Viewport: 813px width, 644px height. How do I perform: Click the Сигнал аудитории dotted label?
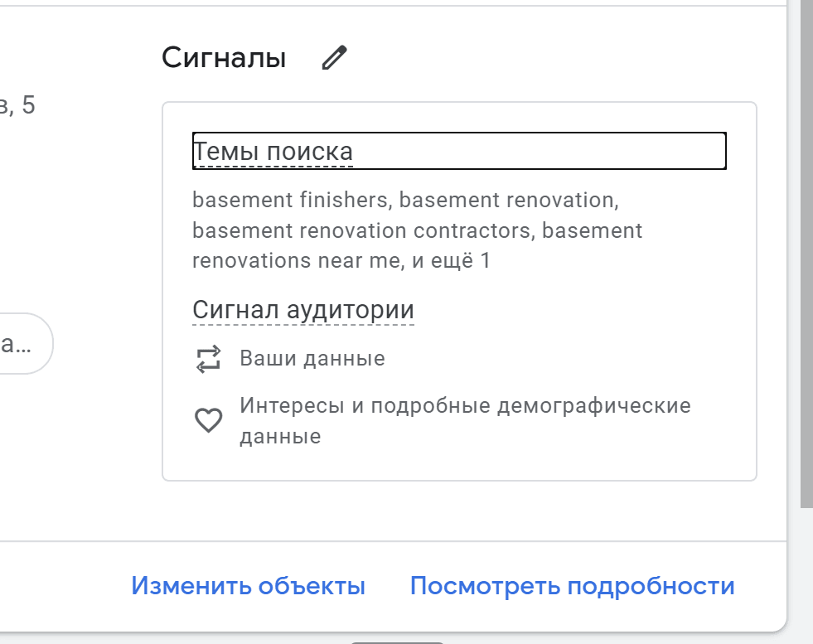(x=303, y=310)
